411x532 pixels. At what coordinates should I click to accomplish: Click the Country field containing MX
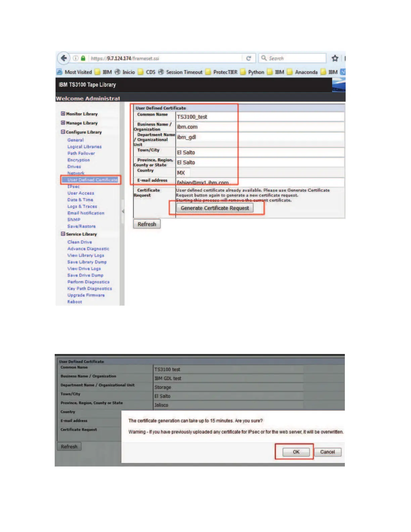tap(183, 173)
